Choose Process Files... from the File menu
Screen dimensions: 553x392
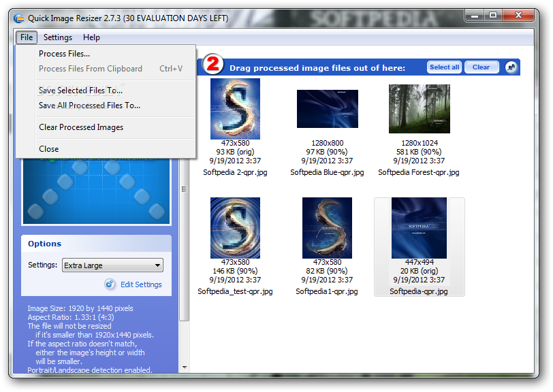tap(64, 54)
